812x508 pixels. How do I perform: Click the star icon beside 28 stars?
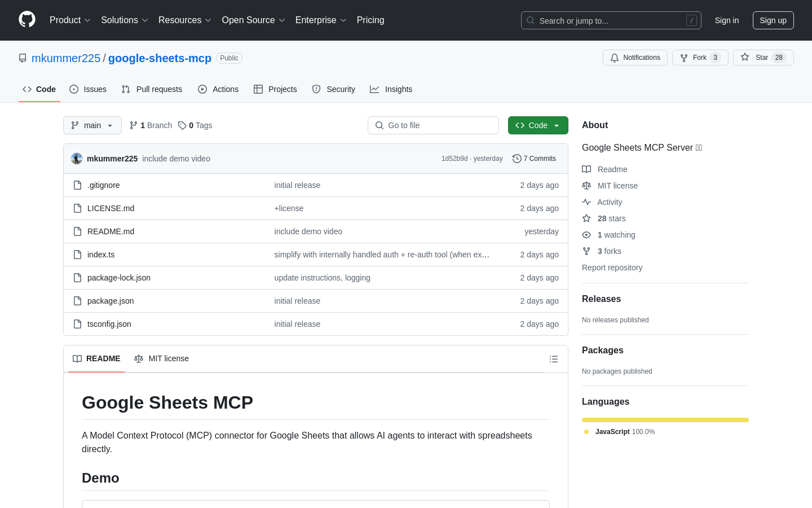click(586, 218)
